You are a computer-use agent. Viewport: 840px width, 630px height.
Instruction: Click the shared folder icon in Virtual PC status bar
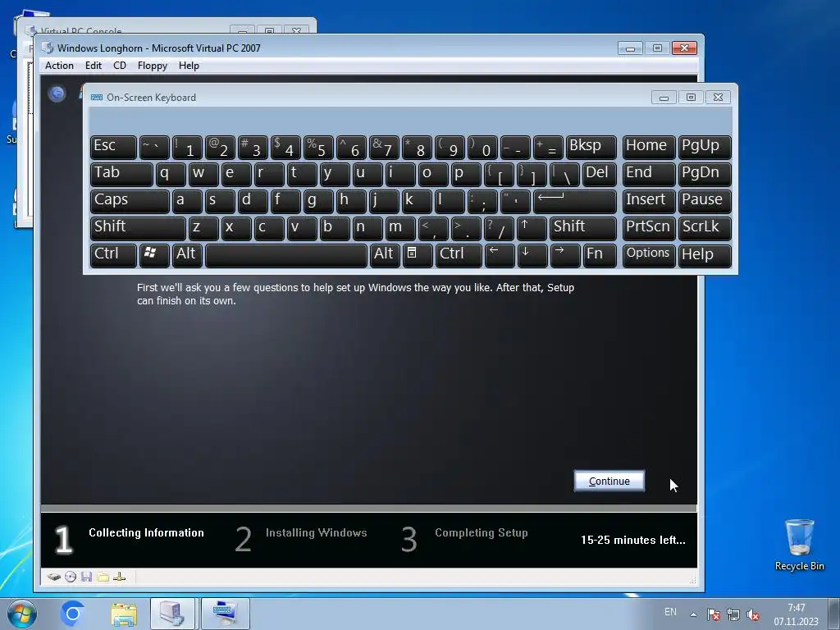[x=103, y=577]
